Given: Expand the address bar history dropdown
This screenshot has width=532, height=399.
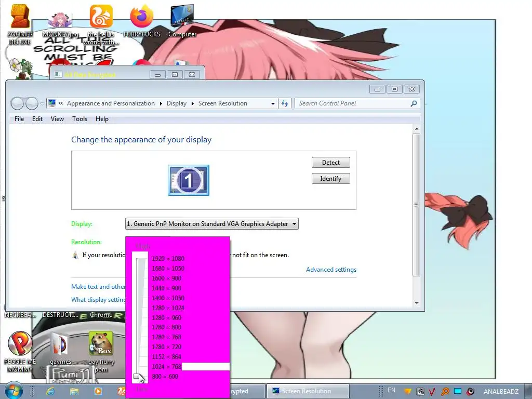Looking at the screenshot, I should [x=273, y=103].
